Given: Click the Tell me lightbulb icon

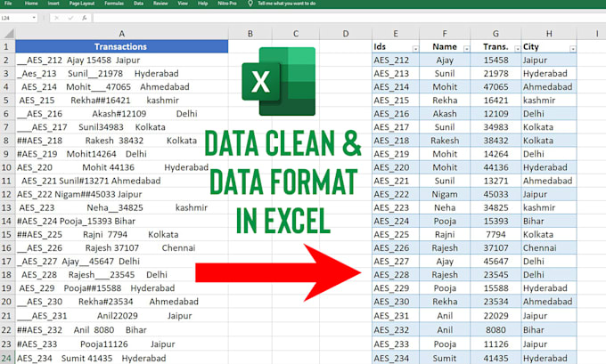Looking at the screenshot, I should point(250,3).
